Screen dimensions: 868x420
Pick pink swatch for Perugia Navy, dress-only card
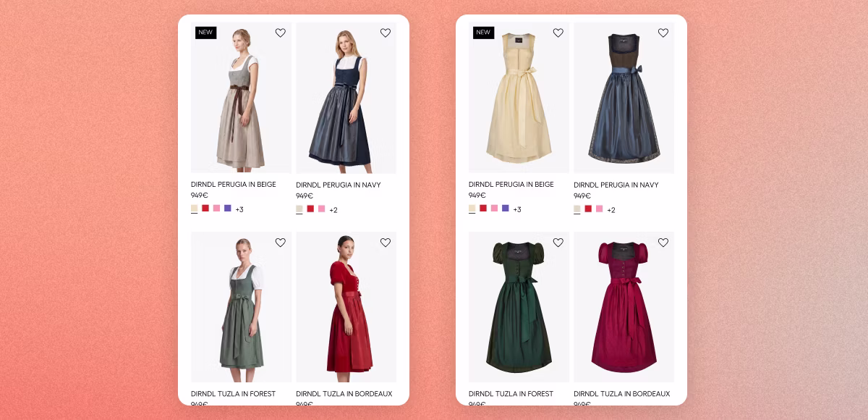point(599,209)
